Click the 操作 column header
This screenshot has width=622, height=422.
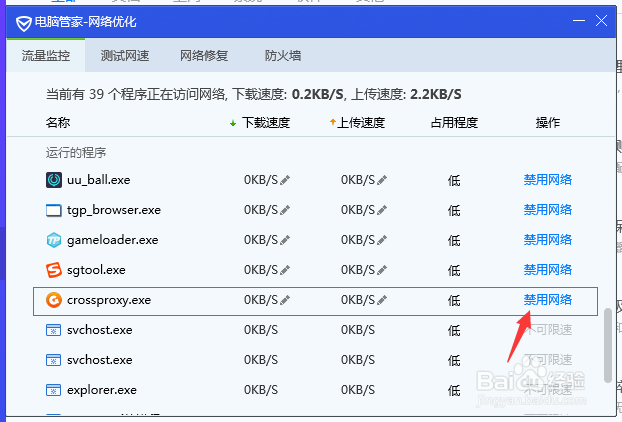(x=547, y=123)
